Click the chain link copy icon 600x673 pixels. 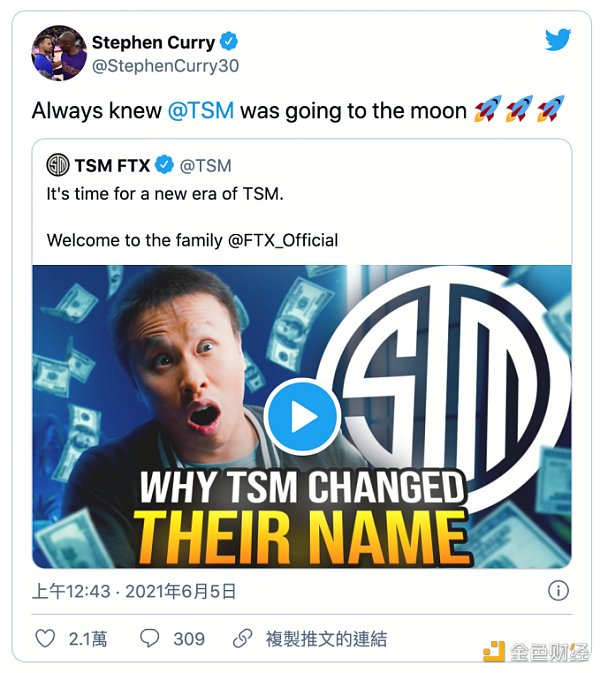(x=241, y=638)
